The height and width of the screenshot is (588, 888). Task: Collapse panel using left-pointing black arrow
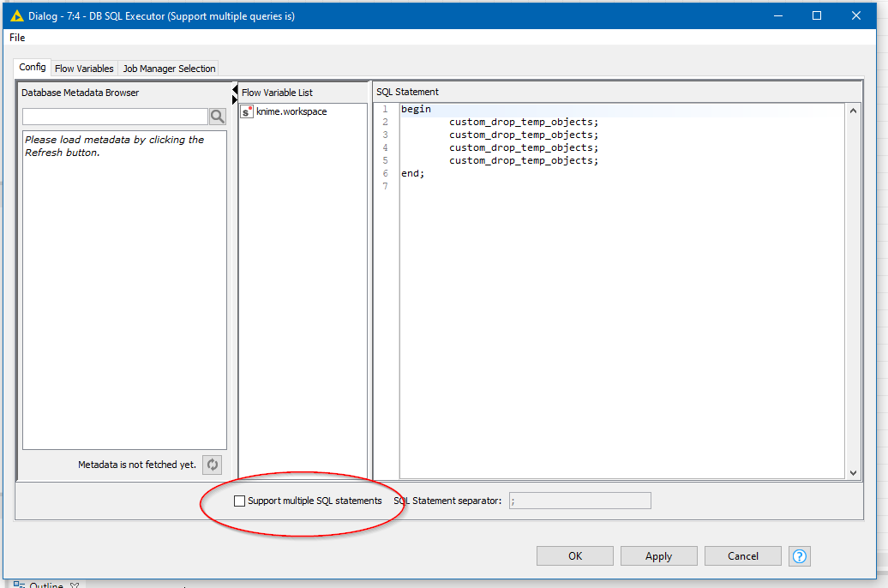click(x=235, y=89)
